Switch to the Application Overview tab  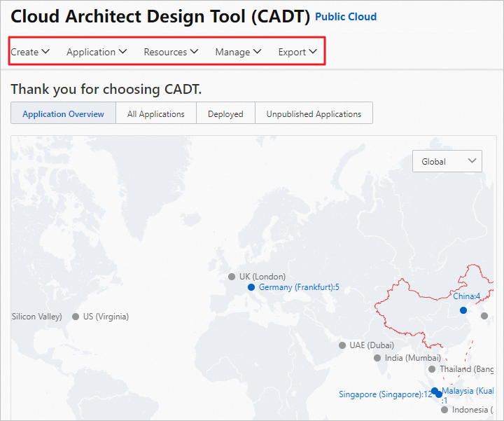point(63,113)
